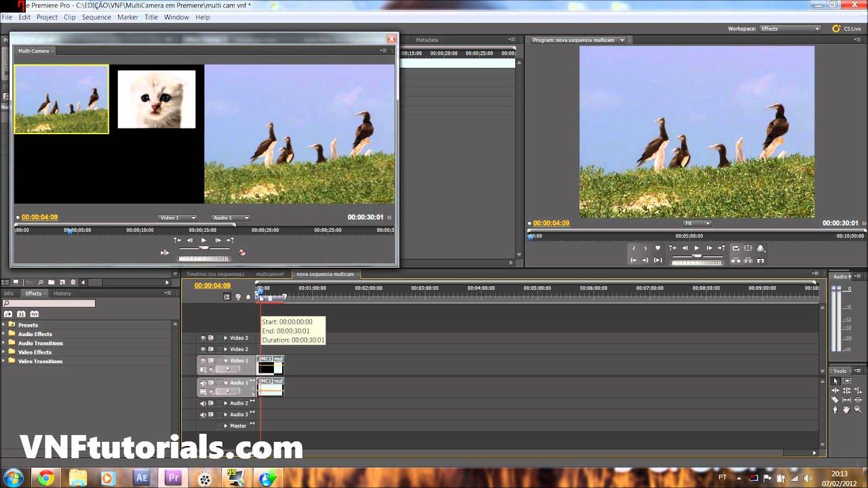
Task: Select the Hand tool in Tools panel
Action: pos(846,409)
